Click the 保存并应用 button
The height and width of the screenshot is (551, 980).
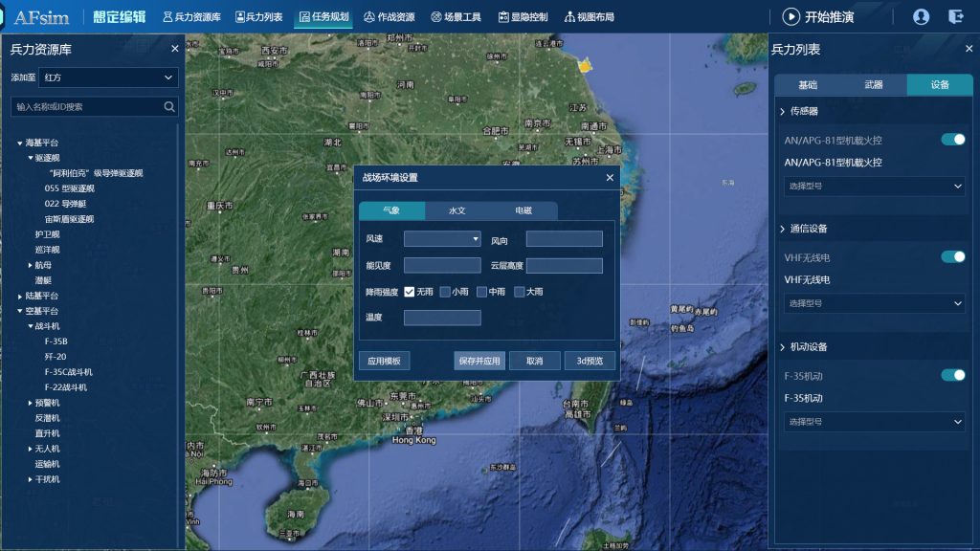pos(479,361)
